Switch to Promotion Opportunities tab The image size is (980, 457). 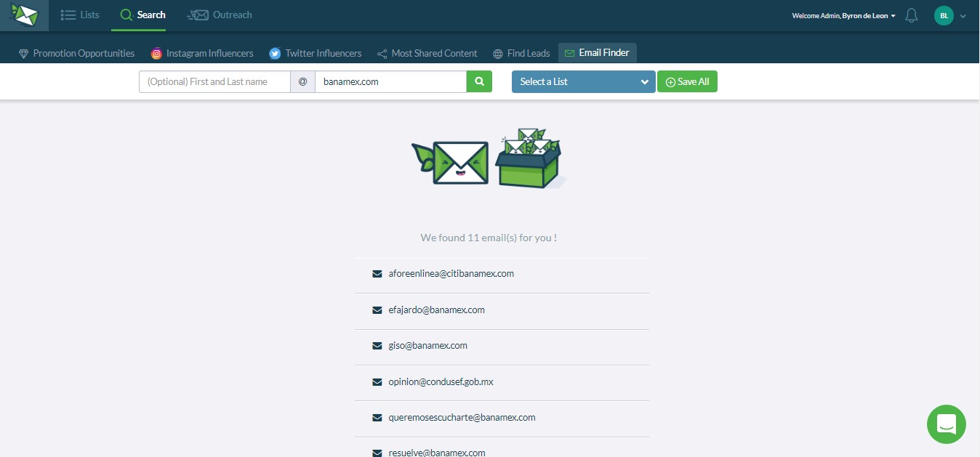pyautogui.click(x=76, y=53)
